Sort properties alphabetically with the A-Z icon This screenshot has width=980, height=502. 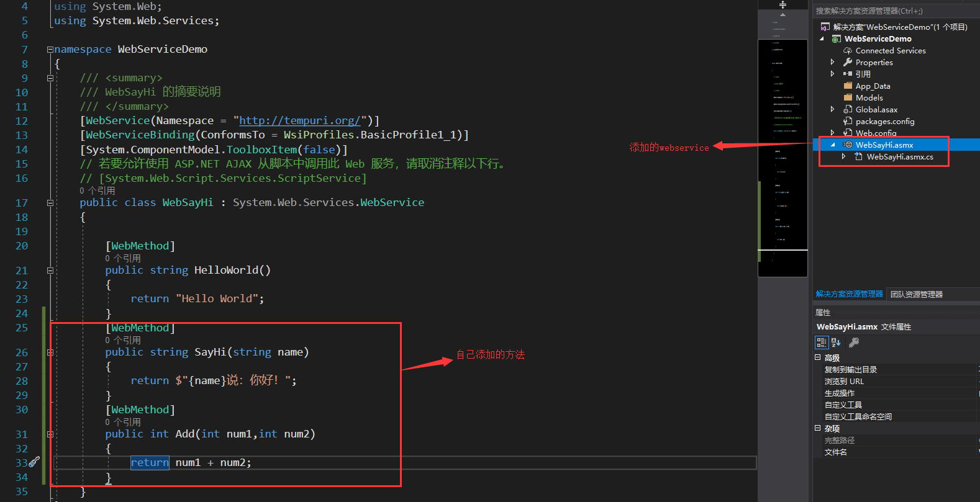pos(836,343)
